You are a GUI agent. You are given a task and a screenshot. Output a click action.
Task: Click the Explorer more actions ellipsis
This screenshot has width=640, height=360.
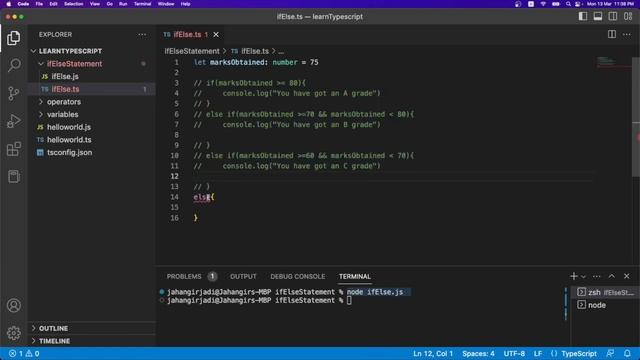142,35
